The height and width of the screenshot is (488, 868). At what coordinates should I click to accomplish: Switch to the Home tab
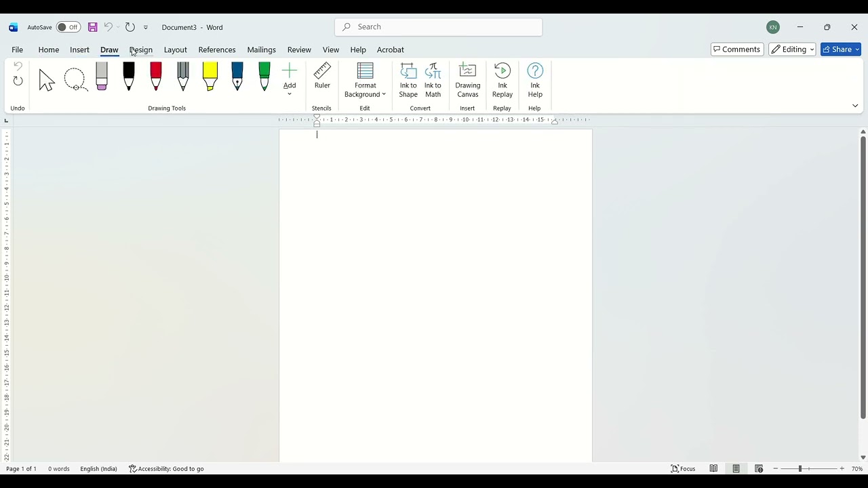pyautogui.click(x=49, y=49)
